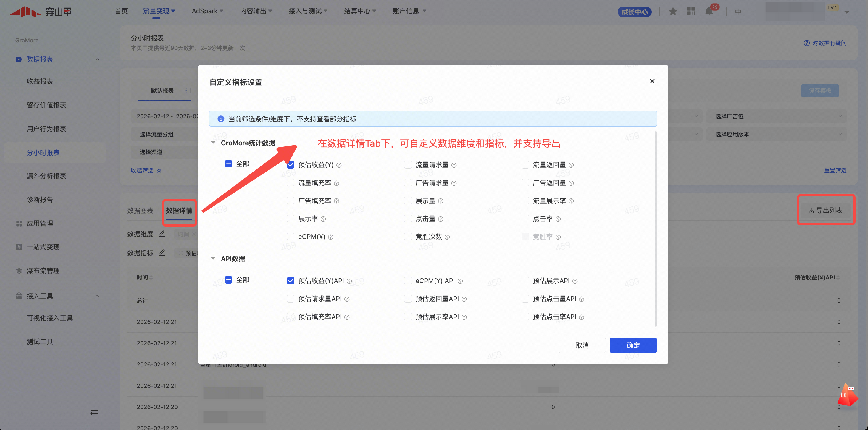
Task: Click the dialog's vertical scrollbar
Action: 655,229
